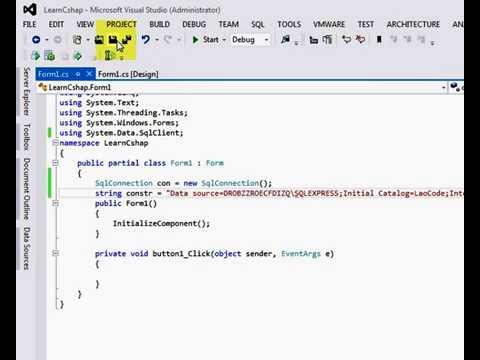
Task: Start debugging with the green Start button
Action: pyautogui.click(x=206, y=40)
